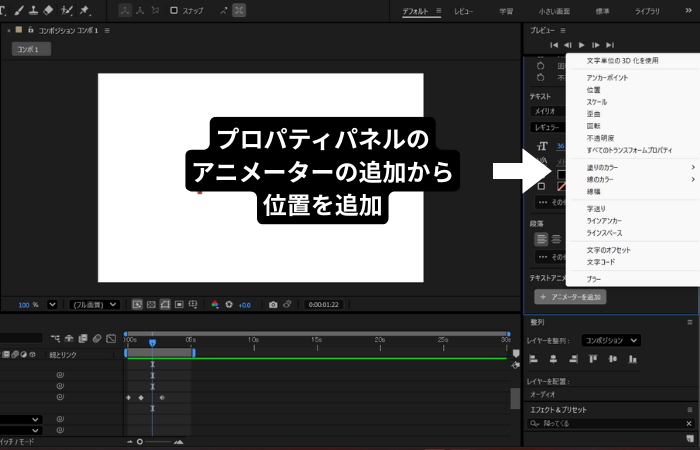
Task: Open the コンポジション align-to dropdown
Action: click(611, 340)
